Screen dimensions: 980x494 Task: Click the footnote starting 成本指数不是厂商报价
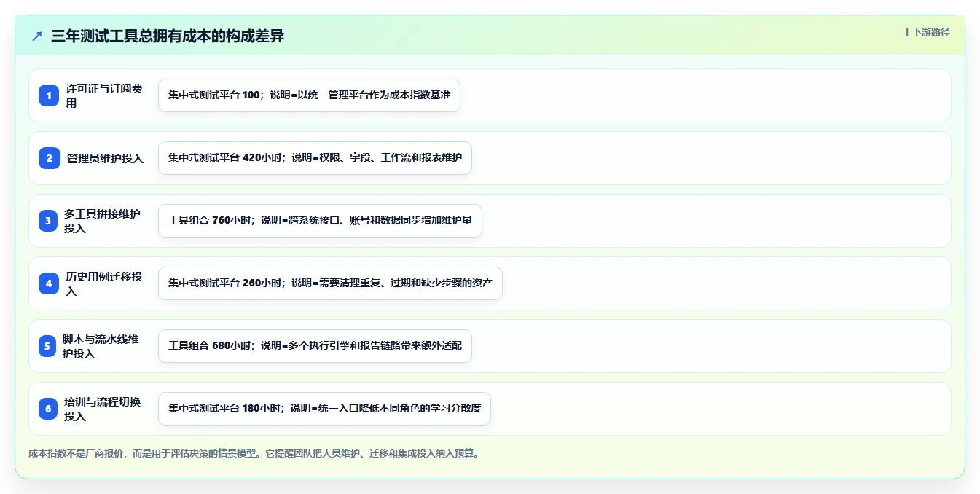point(254,453)
